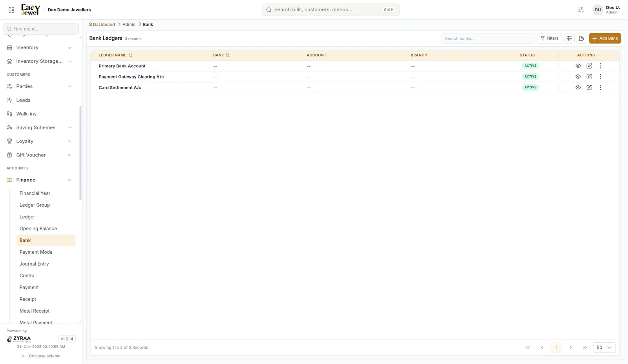Open more options for Payment Gateway Clearing A/c
This screenshot has height=364, width=628.
coord(600,77)
